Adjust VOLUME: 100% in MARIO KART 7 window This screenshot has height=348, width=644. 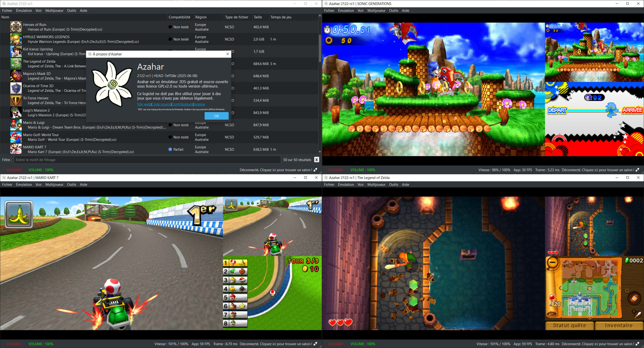coord(41,344)
